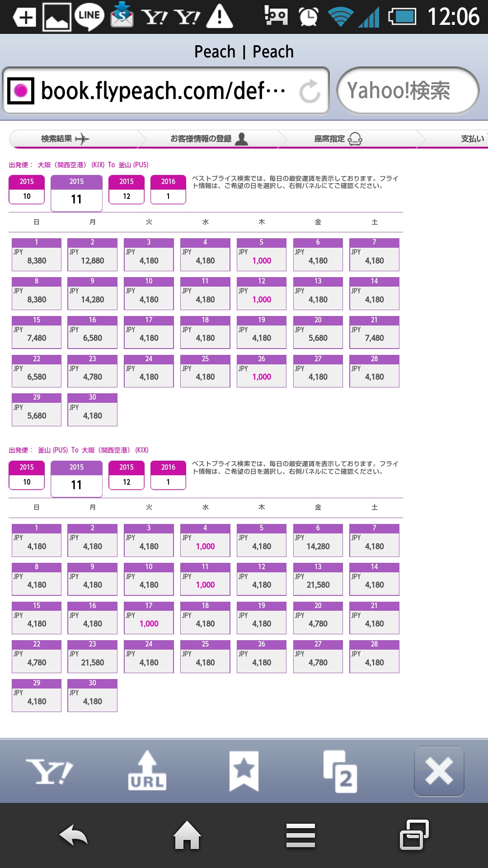Select outbound Nov 16 fare 6,580
This screenshot has height=868, width=488.
point(92,332)
